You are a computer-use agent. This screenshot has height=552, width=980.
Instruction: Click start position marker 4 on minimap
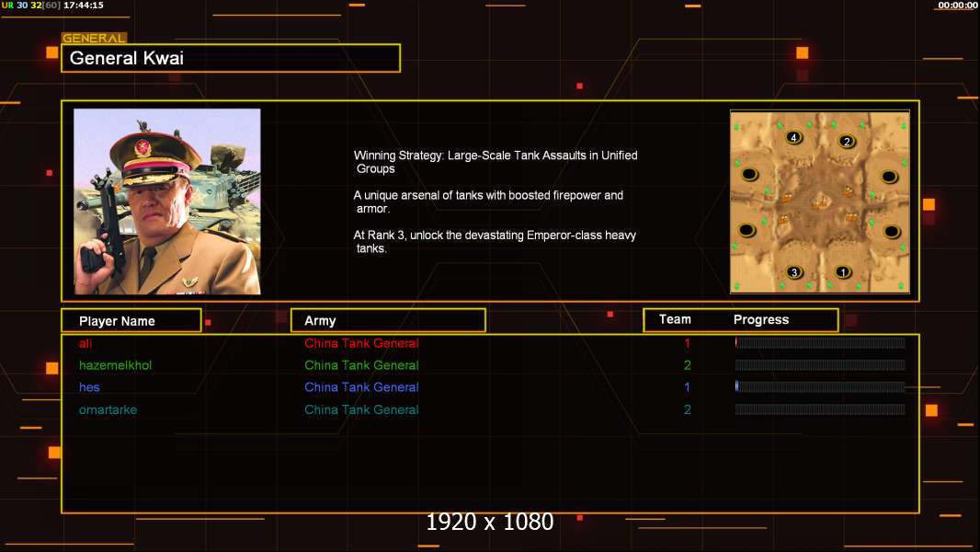click(x=793, y=137)
